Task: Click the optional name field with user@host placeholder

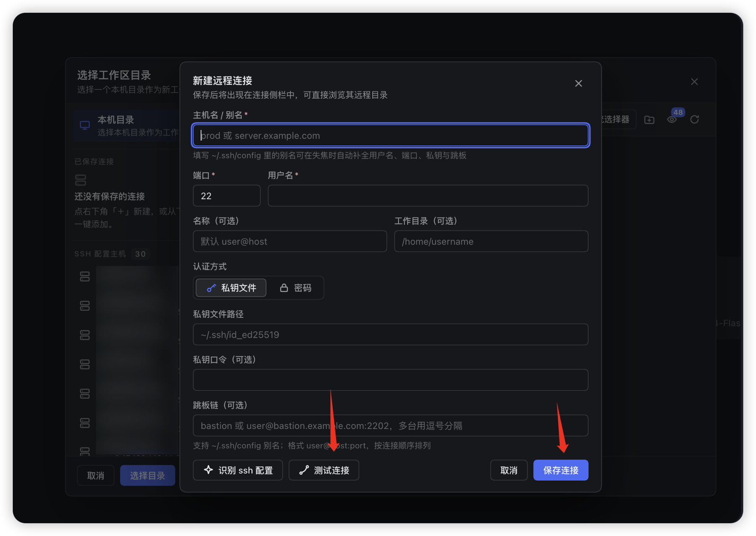Action: pyautogui.click(x=290, y=241)
